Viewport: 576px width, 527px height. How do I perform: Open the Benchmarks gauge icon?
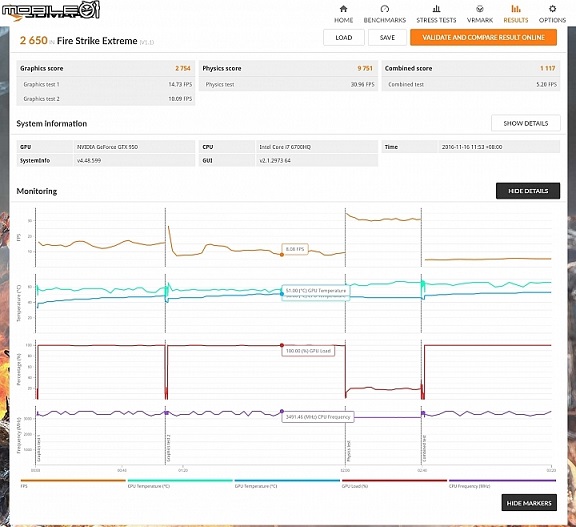[x=385, y=9]
